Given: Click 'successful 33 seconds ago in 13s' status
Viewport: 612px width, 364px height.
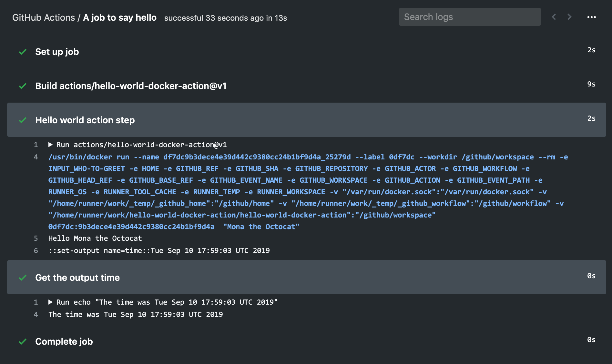Looking at the screenshot, I should pos(226,18).
